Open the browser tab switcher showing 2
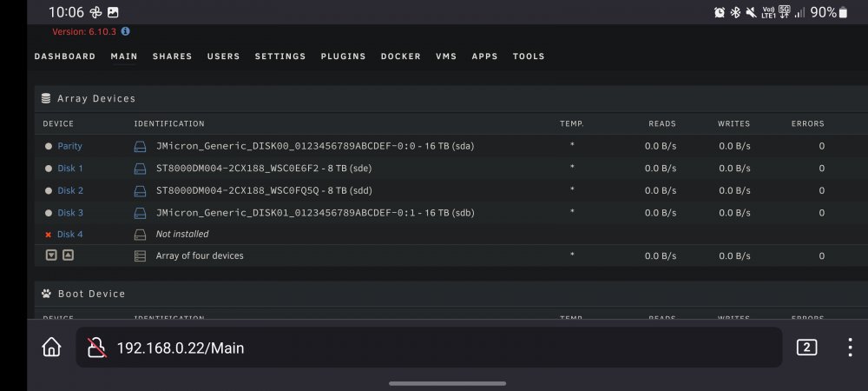The image size is (868, 391). [x=806, y=348]
